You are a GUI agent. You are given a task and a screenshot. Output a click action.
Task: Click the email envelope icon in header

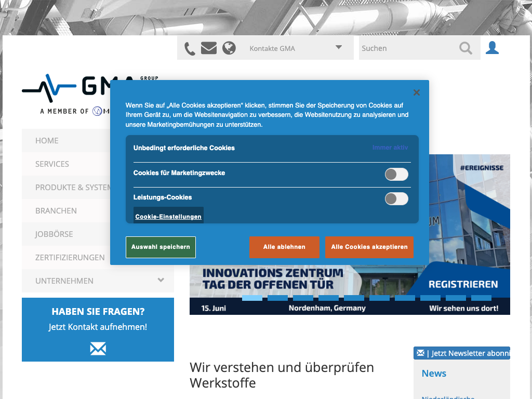[209, 48]
